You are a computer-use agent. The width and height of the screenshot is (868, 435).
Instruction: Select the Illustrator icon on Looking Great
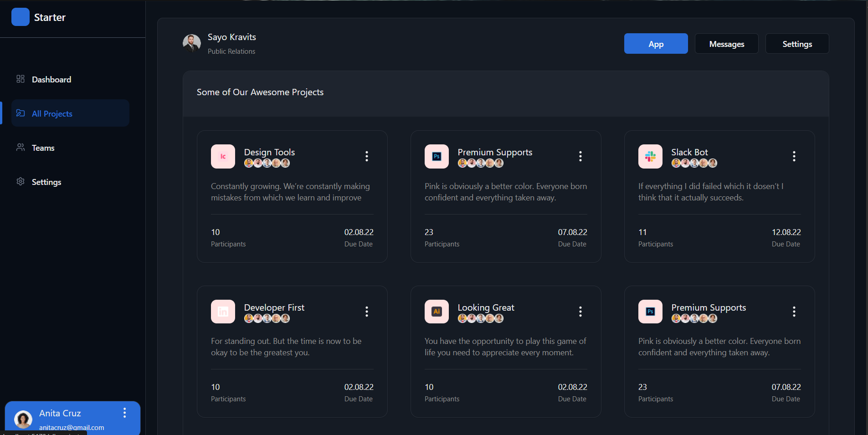coord(437,312)
